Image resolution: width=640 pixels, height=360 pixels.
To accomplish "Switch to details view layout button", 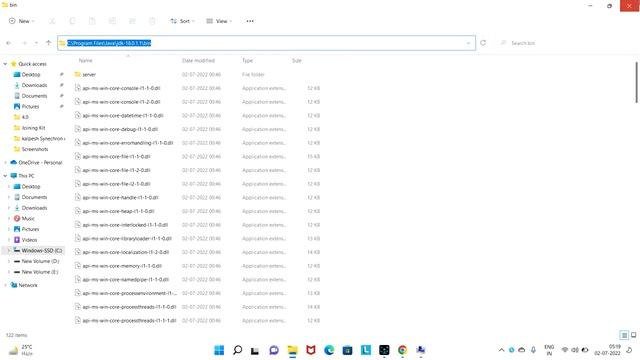I will pyautogui.click(x=624, y=336).
